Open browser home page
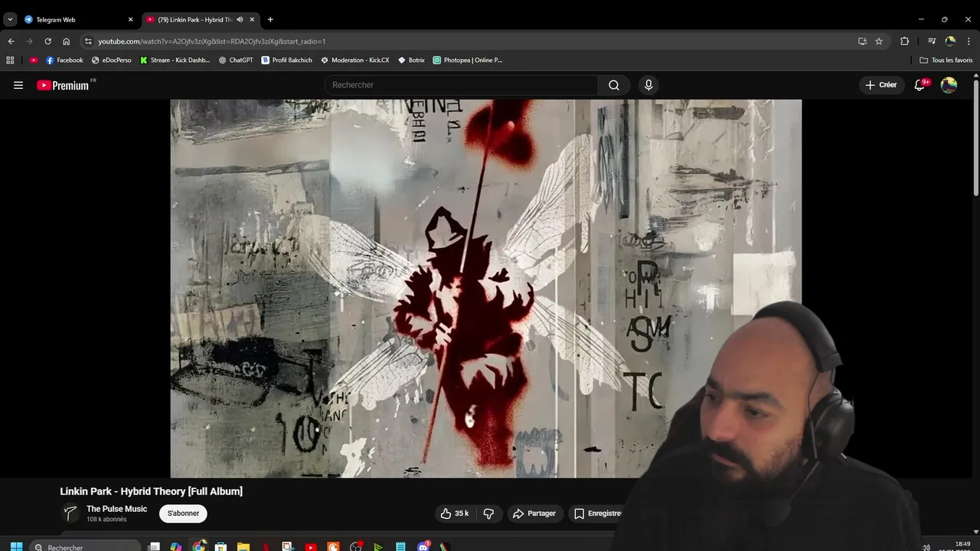This screenshot has width=980, height=551. [x=66, y=41]
